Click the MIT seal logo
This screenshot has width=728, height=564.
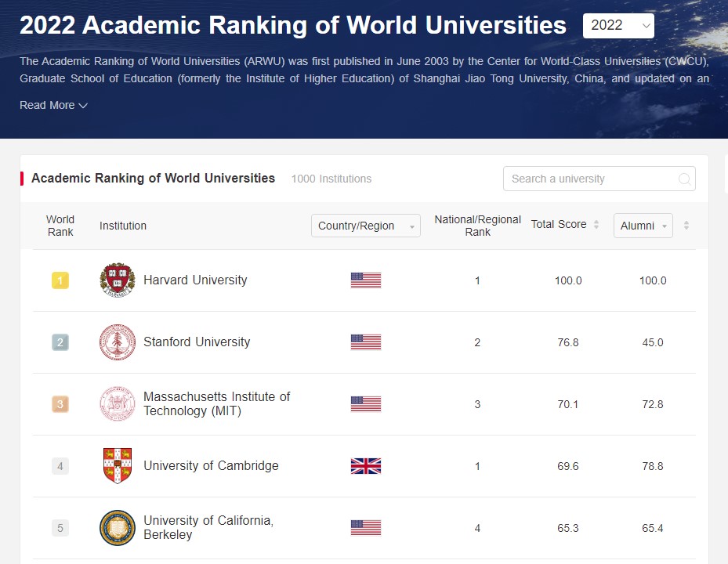point(118,404)
